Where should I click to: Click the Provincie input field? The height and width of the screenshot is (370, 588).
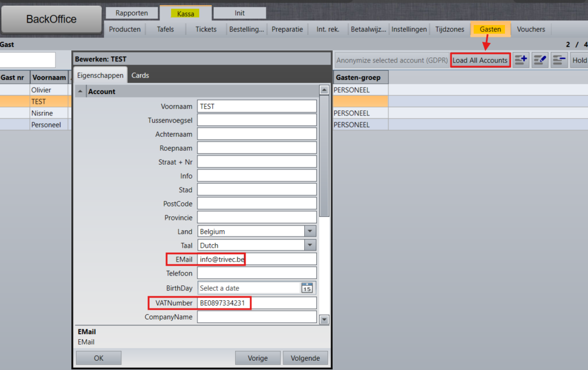(x=257, y=217)
